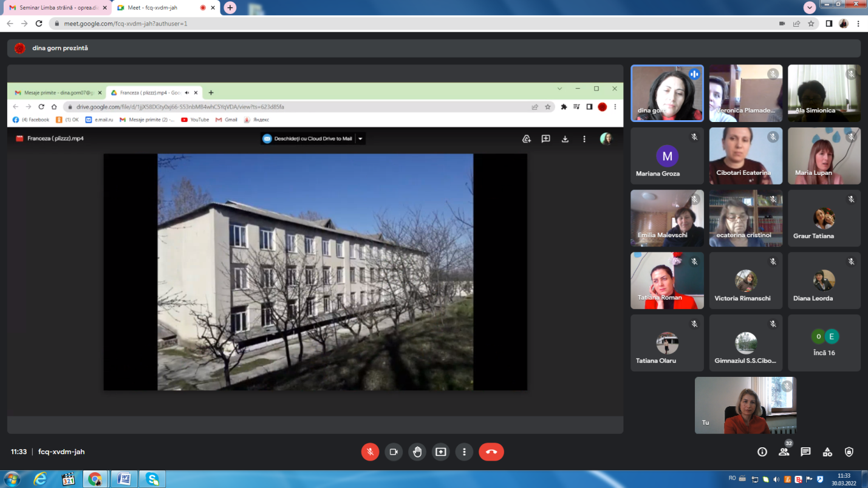Open the chat messages panel
This screenshot has width=868, height=488.
(x=805, y=452)
